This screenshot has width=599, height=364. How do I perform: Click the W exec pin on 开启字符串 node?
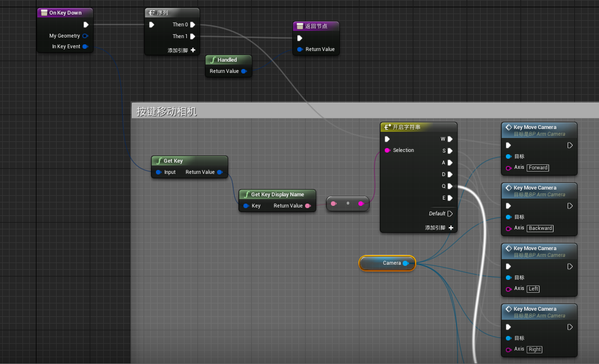449,139
